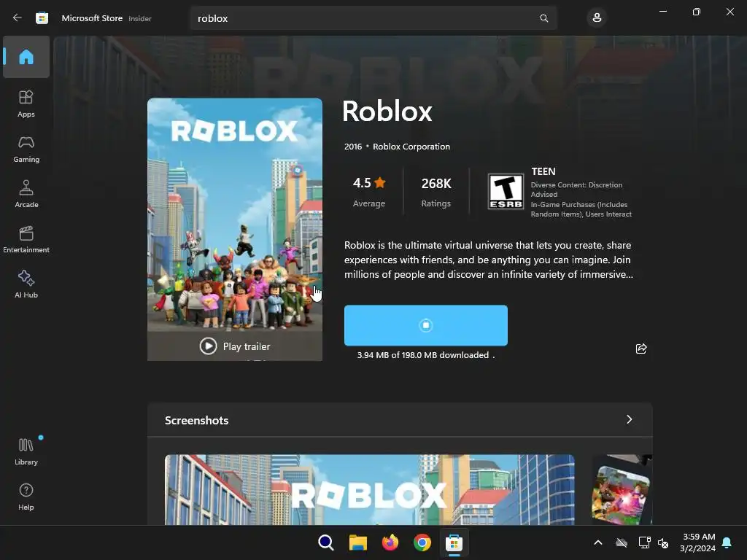Click the ESRB Teen rating badge
Screen dimensions: 747x560
(x=506, y=192)
